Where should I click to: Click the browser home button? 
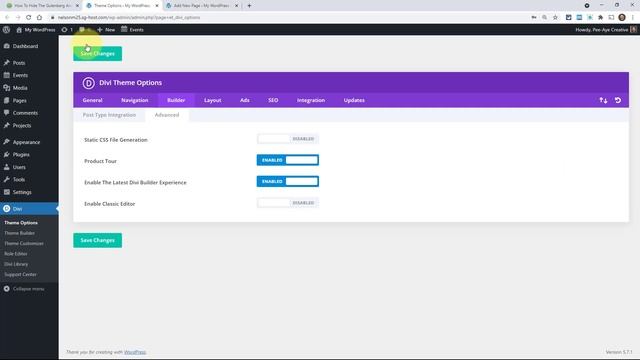tap(39, 17)
